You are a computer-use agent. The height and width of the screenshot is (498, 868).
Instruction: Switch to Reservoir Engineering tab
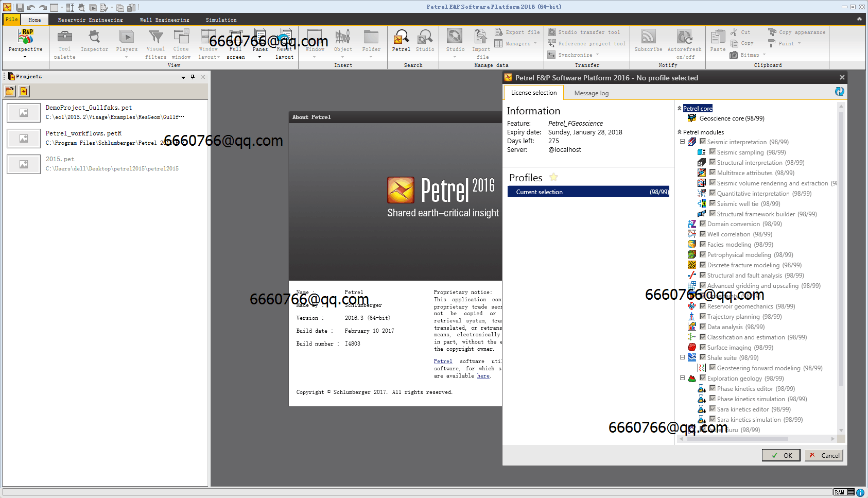tap(90, 20)
